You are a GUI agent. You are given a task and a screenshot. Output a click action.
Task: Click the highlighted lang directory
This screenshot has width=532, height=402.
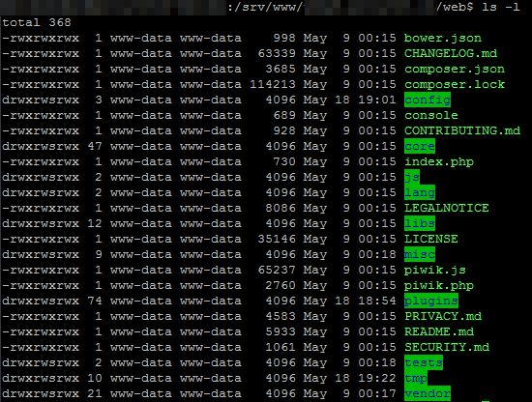420,192
